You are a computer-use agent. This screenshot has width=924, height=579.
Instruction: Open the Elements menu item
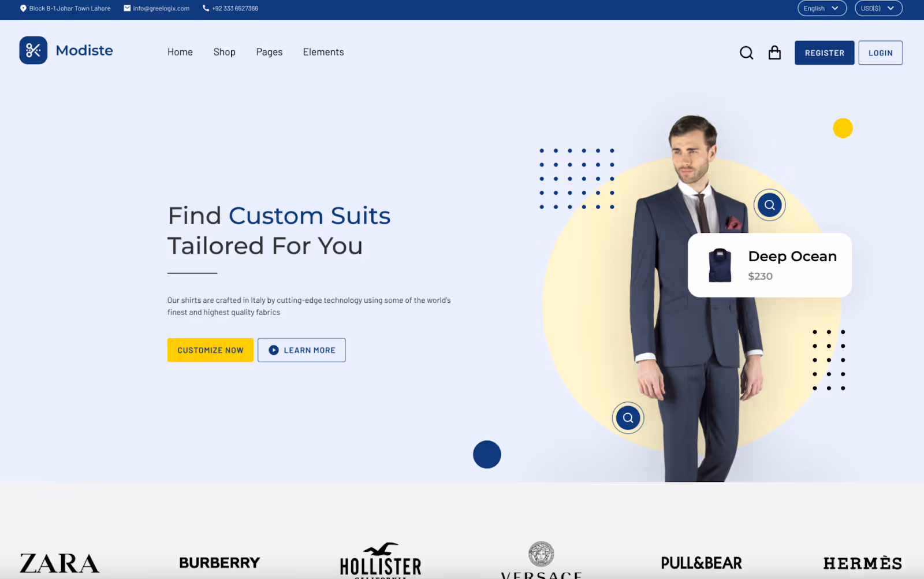323,52
